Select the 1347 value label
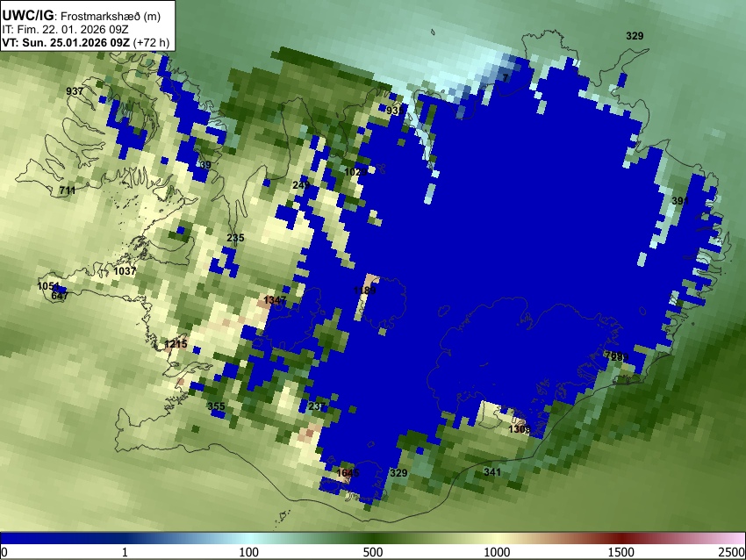Image resolution: width=746 pixels, height=560 pixels. coord(275,299)
